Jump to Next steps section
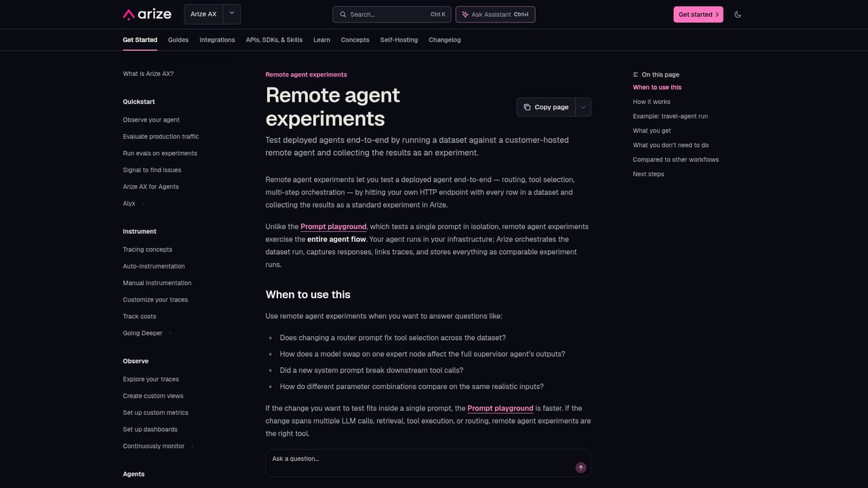The height and width of the screenshot is (488, 868). pyautogui.click(x=648, y=174)
